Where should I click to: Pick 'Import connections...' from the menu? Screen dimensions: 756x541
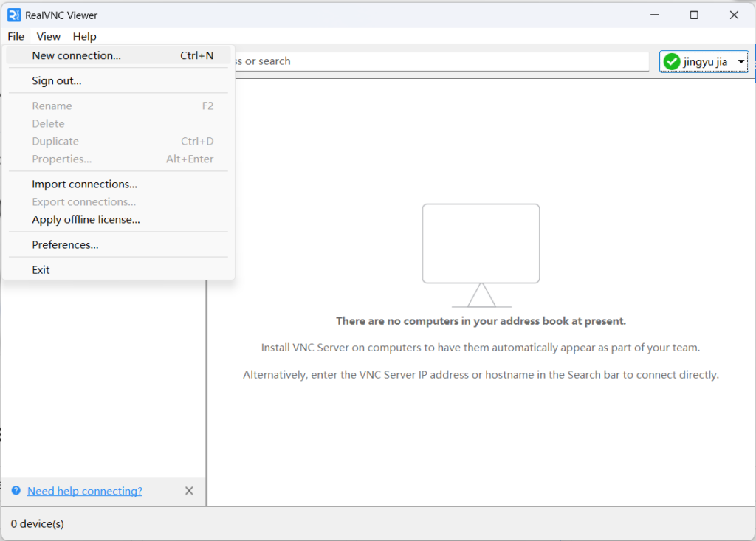tap(84, 184)
